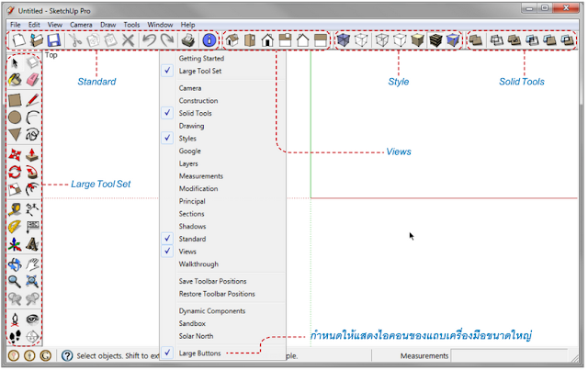Open the Tools menu
Viewport: 588px width, 370px height.
tap(131, 25)
